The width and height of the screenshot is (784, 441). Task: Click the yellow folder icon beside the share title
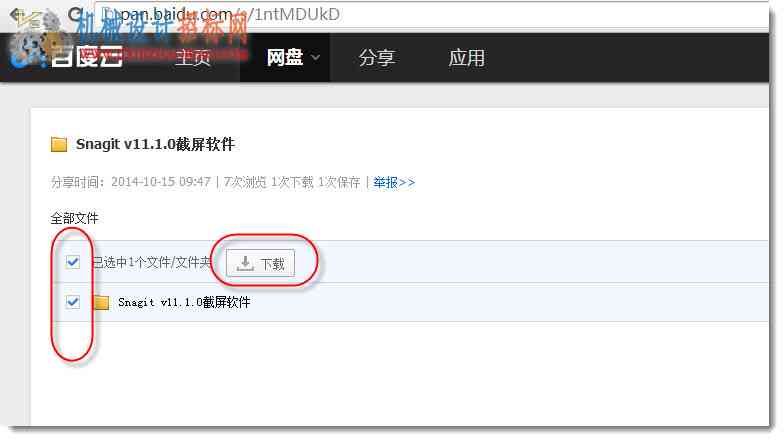59,144
